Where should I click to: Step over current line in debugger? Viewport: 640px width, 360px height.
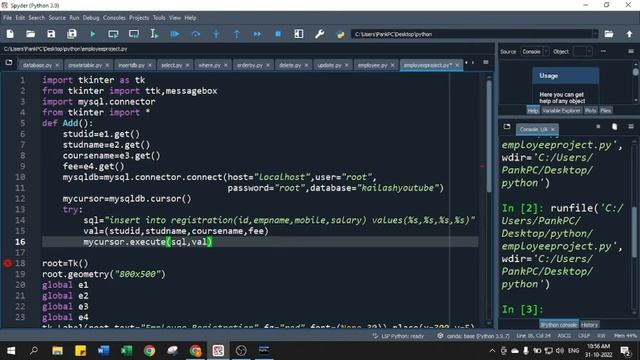[x=196, y=34]
